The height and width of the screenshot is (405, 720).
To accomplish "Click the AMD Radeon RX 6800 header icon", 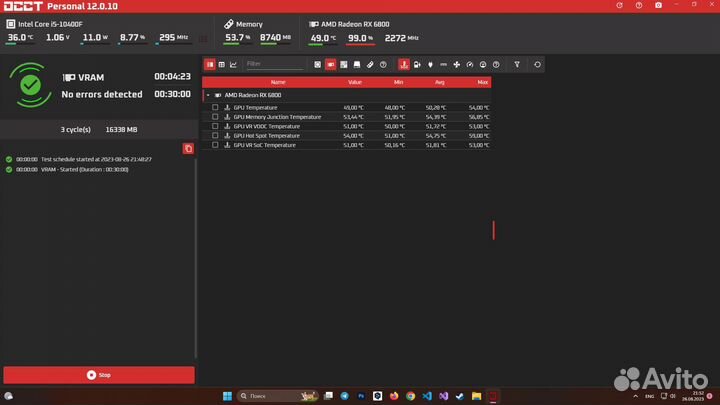I will pos(314,24).
